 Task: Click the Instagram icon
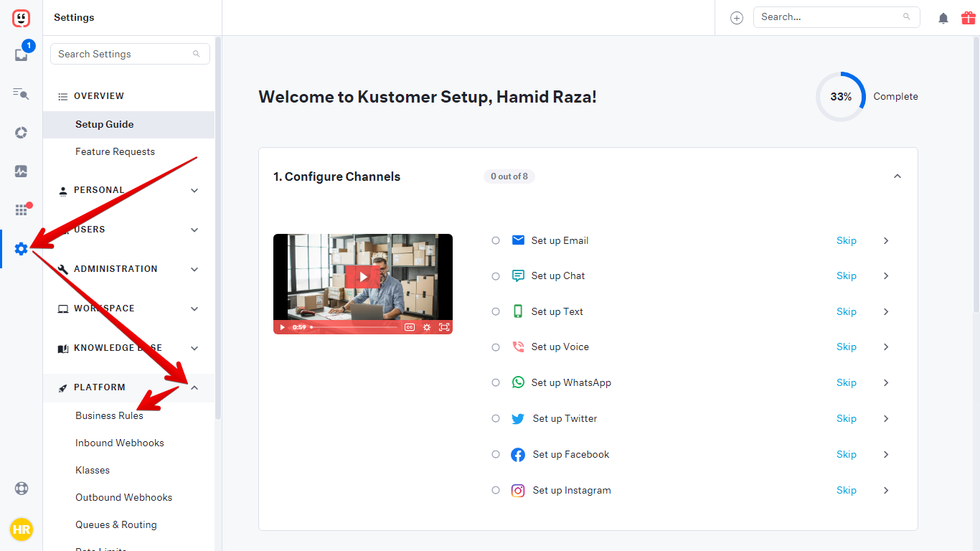pos(518,490)
